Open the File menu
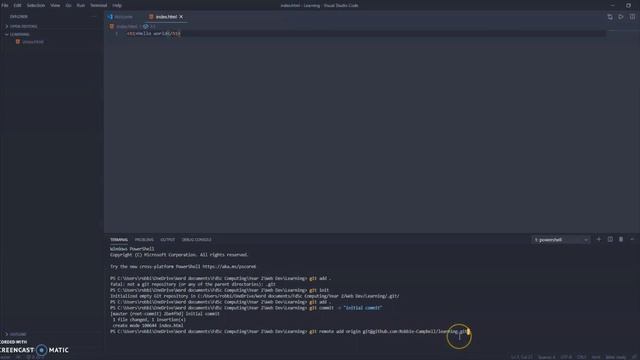Viewport: 640px width, 360px height. [x=5, y=5]
